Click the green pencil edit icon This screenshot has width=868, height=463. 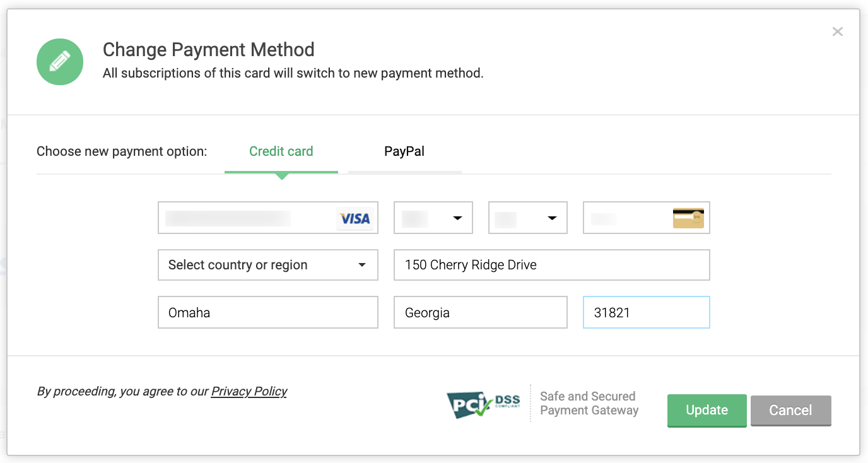tap(60, 62)
